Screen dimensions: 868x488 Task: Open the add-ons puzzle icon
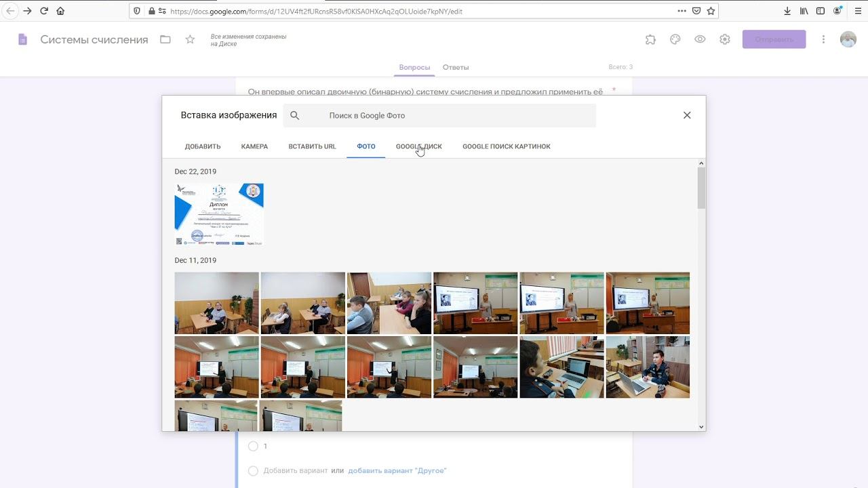tap(650, 39)
